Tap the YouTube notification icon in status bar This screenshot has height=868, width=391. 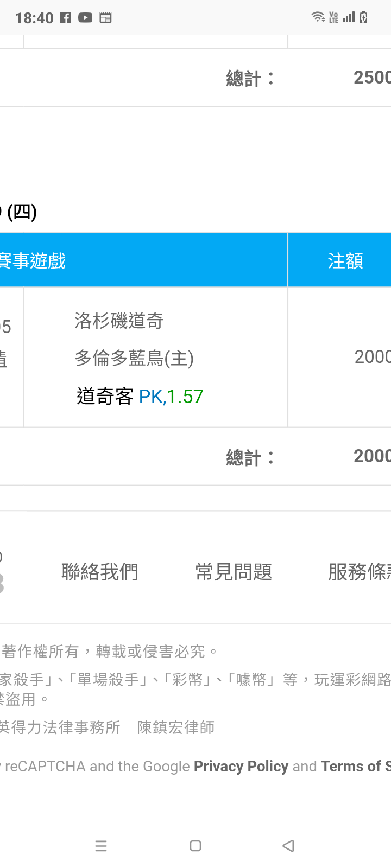(x=85, y=18)
